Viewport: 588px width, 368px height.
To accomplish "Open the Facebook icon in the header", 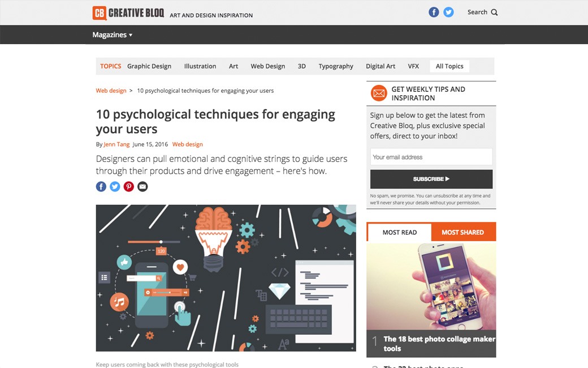I will (434, 12).
